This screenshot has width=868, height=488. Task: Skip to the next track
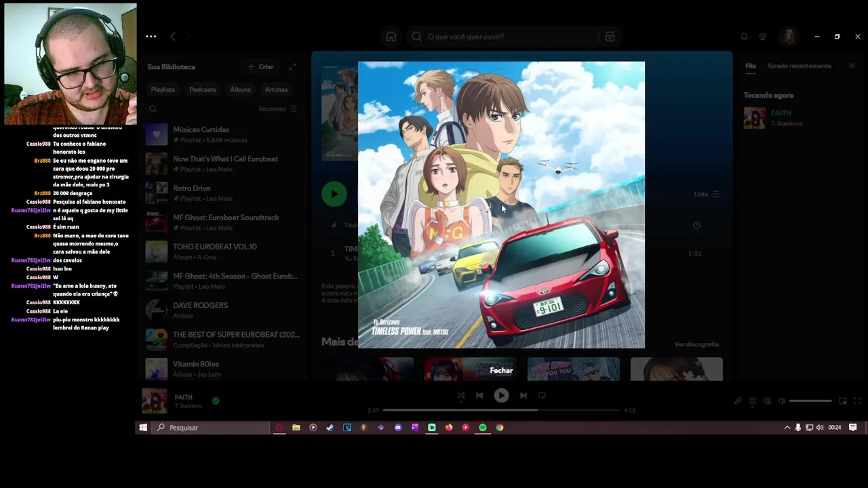click(523, 395)
